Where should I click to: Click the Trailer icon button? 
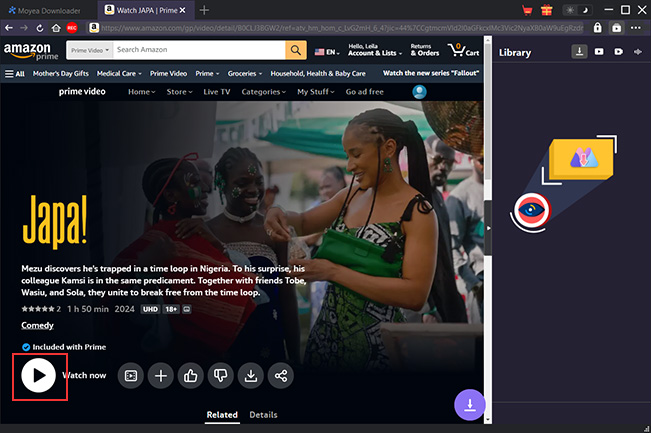point(130,376)
